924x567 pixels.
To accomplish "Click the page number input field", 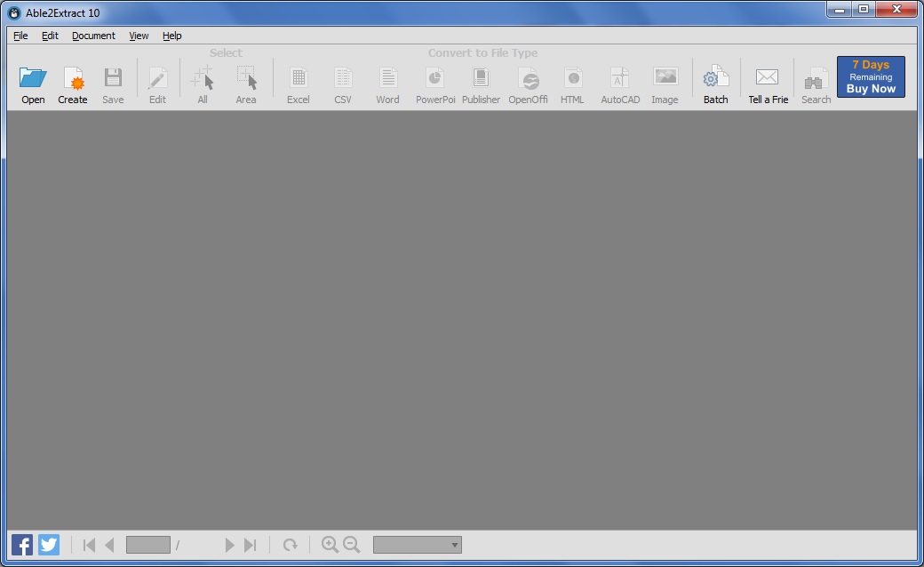I will [x=147, y=544].
